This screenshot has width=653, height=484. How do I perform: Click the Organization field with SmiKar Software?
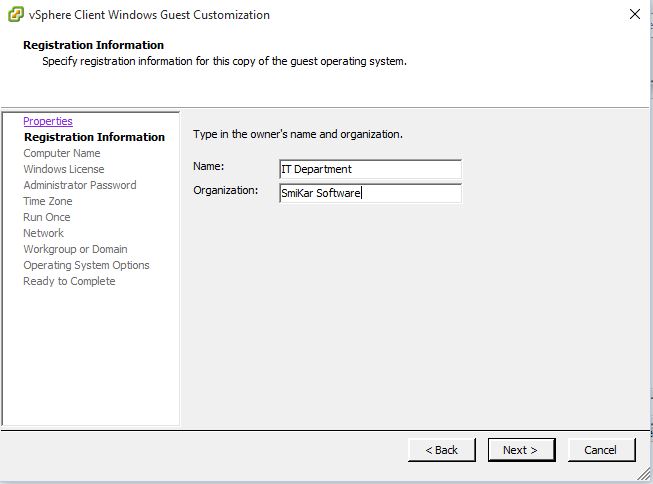(x=370, y=193)
